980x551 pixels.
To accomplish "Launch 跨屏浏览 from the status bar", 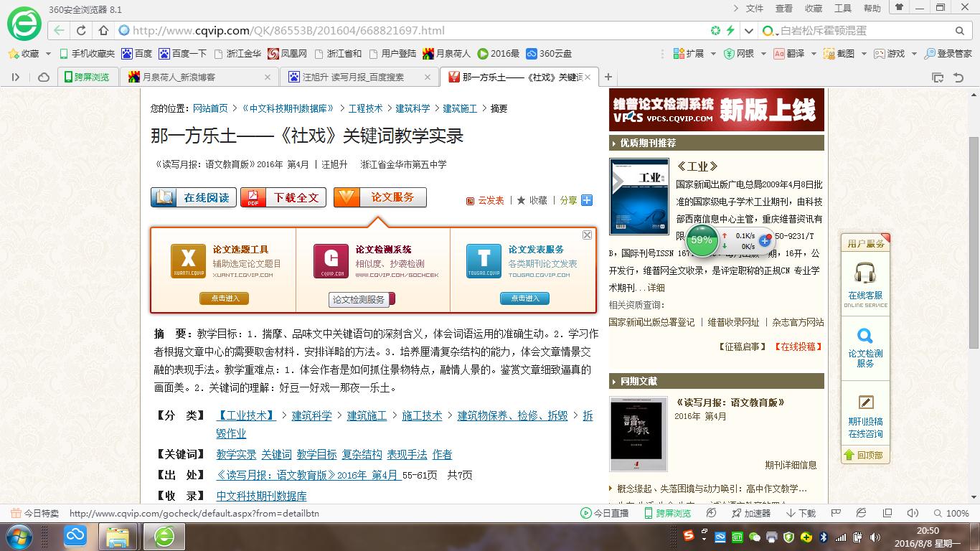I will 670,513.
